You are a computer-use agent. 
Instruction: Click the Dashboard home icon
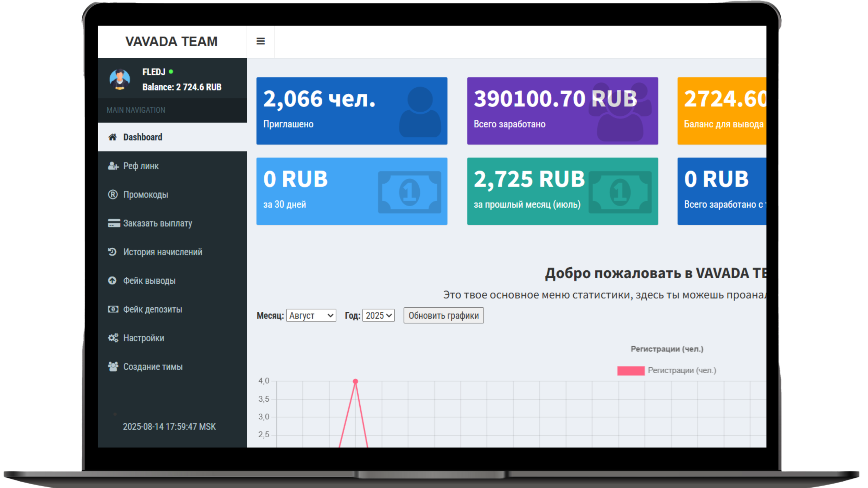[113, 137]
